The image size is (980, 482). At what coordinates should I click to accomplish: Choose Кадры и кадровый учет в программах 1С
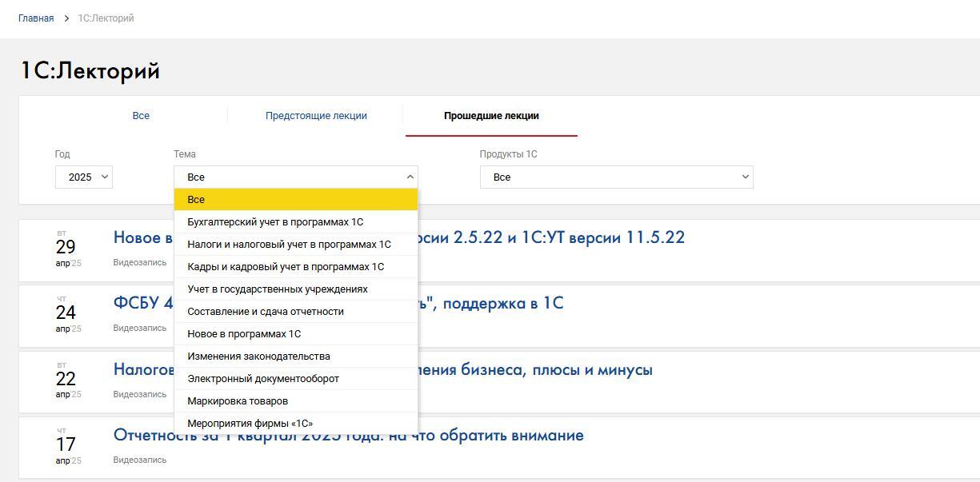coord(296,267)
